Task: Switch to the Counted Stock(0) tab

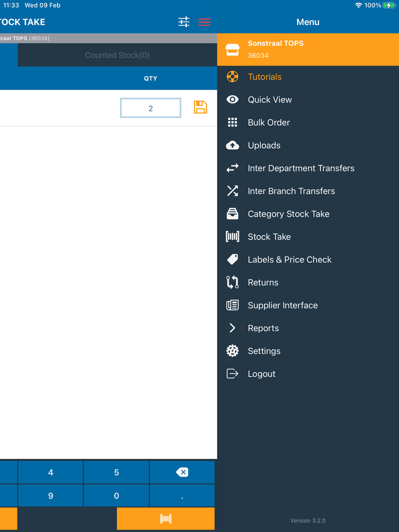Action: click(117, 55)
